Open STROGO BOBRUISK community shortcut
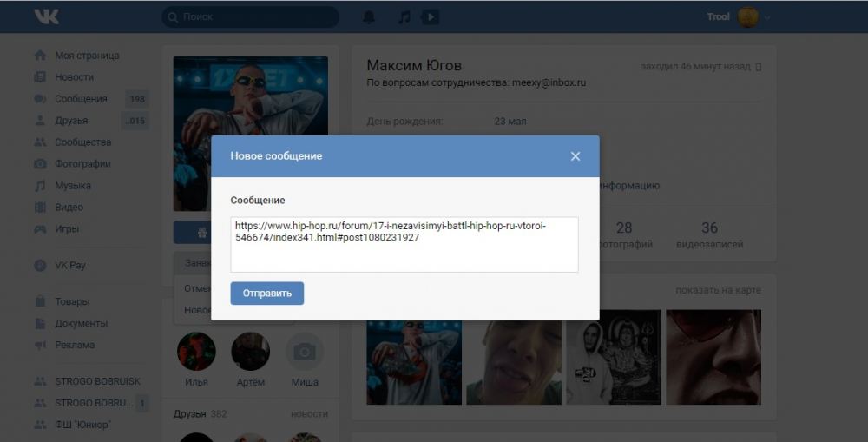The height and width of the screenshot is (442, 868). coord(97,381)
